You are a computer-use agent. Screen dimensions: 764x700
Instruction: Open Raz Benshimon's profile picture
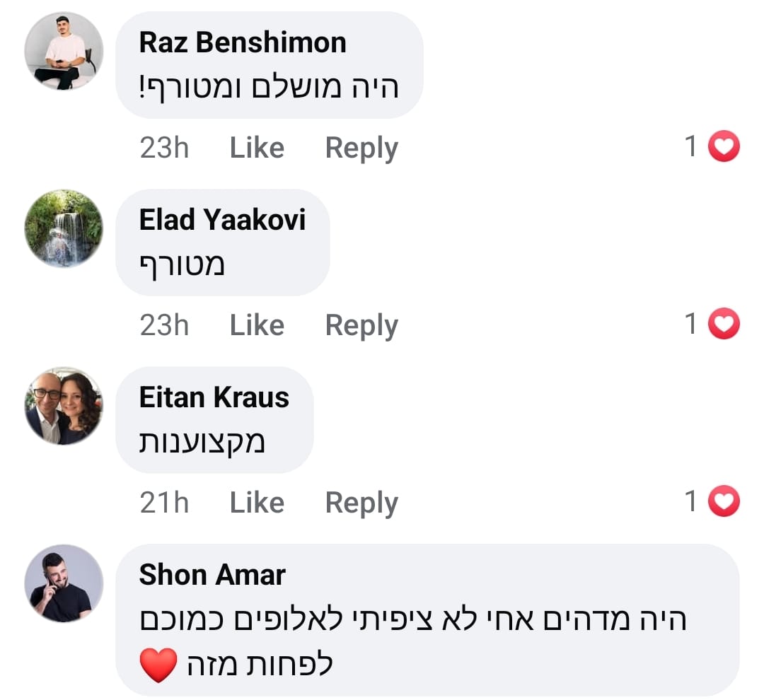[x=64, y=52]
